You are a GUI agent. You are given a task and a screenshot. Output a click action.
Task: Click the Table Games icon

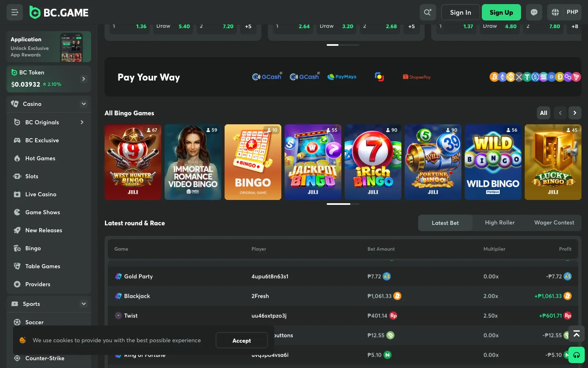pos(17,266)
